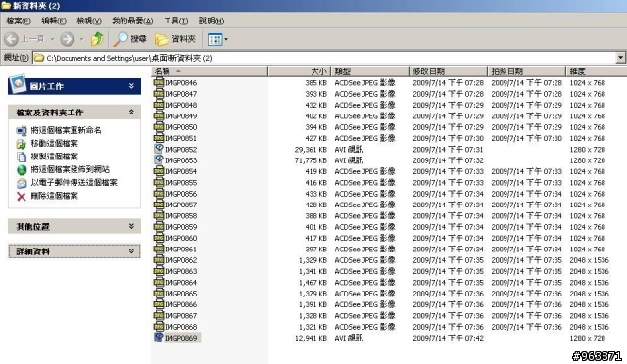This screenshot has width=627, height=364.
Task: Select the IMGP0862 JPEG file icon
Action: (159, 259)
